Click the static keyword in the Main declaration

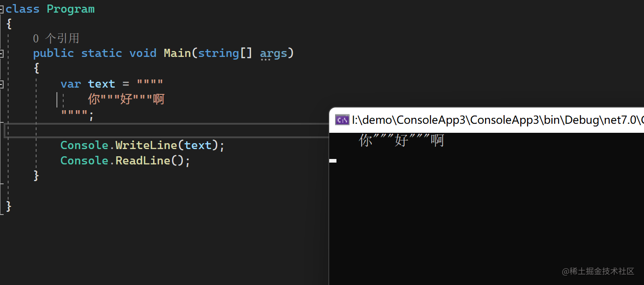[102, 53]
